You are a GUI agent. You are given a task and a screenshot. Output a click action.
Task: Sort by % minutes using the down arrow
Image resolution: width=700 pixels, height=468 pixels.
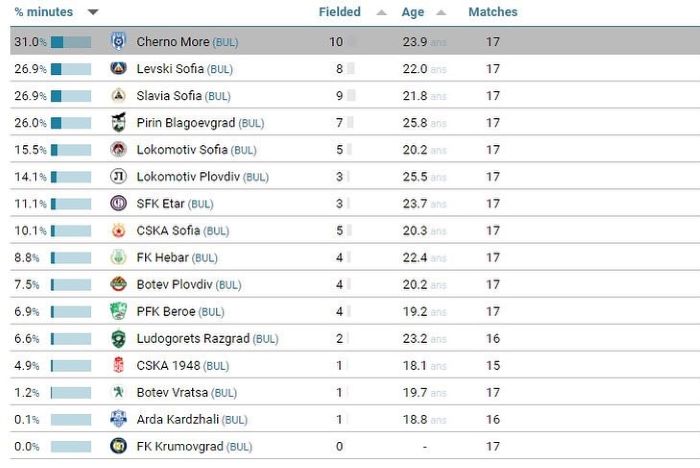[x=93, y=12]
